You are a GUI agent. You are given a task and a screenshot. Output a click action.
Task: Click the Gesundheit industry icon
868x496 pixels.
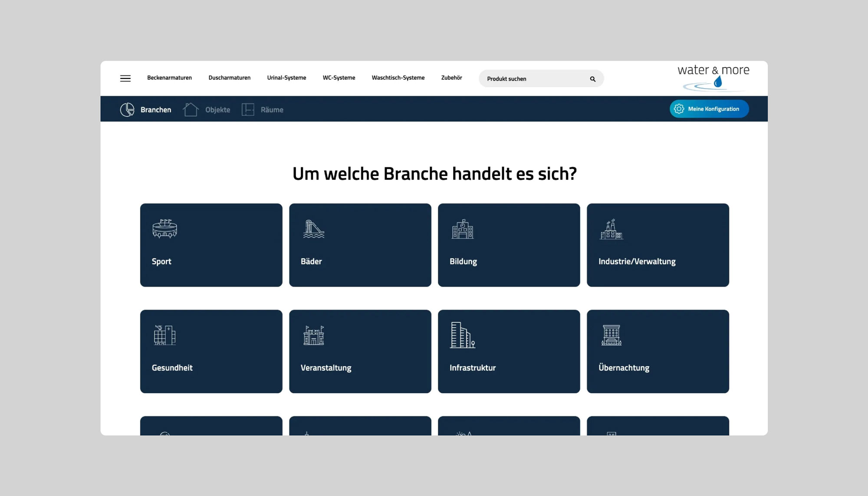[x=164, y=335]
